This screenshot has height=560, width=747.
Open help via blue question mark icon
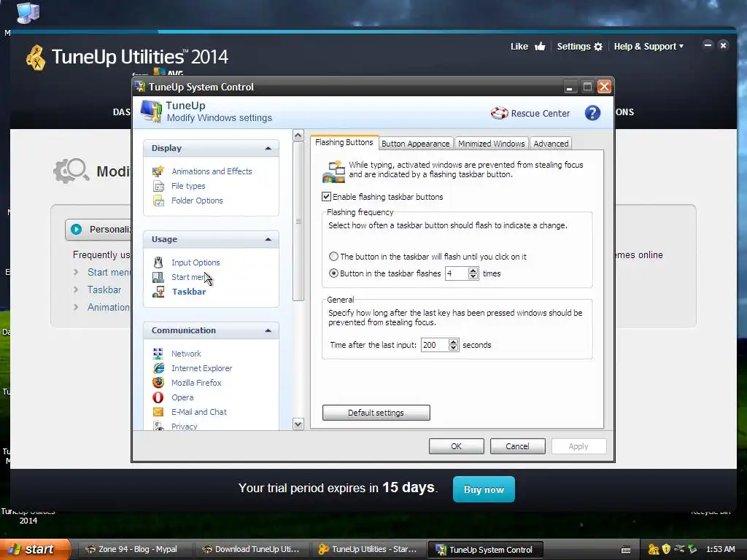point(592,113)
